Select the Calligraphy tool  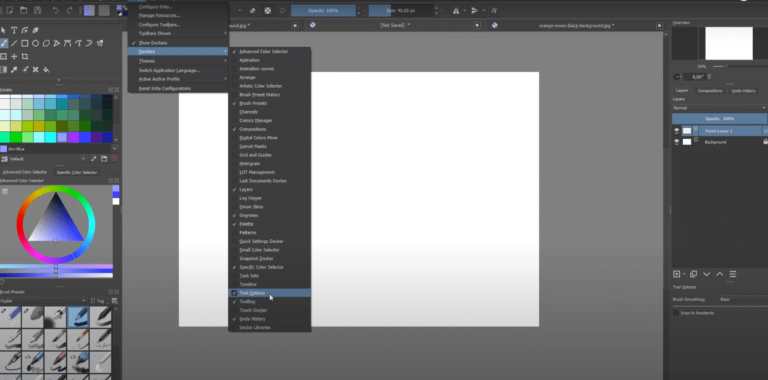35,30
